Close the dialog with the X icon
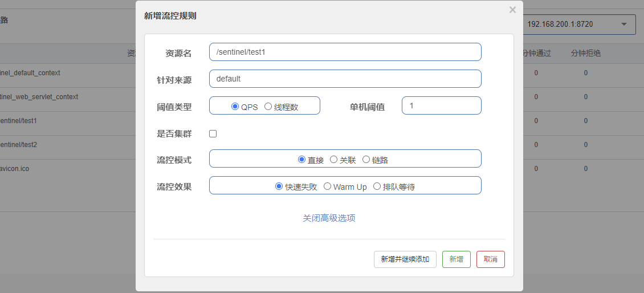 tap(512, 10)
